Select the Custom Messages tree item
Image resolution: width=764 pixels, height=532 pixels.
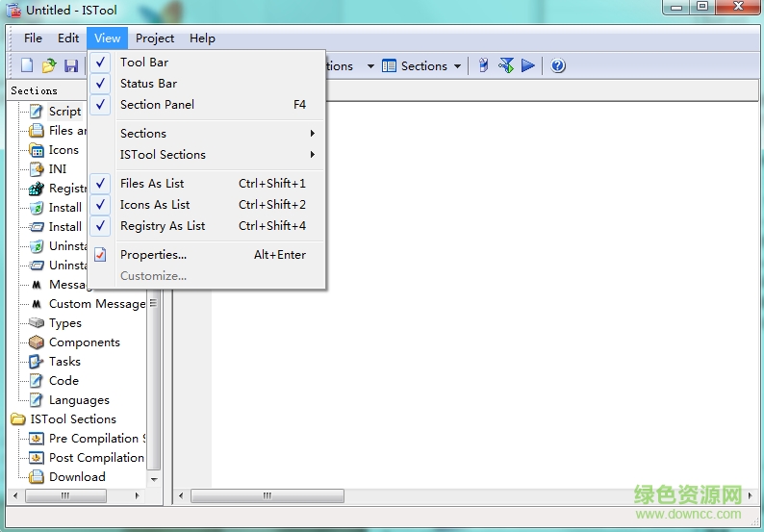click(x=97, y=304)
